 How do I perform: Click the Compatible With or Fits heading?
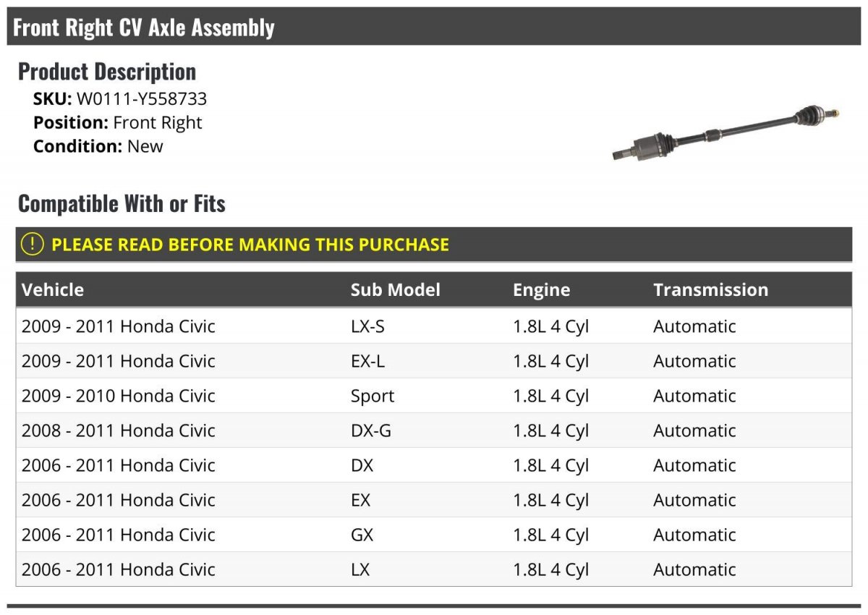(122, 203)
